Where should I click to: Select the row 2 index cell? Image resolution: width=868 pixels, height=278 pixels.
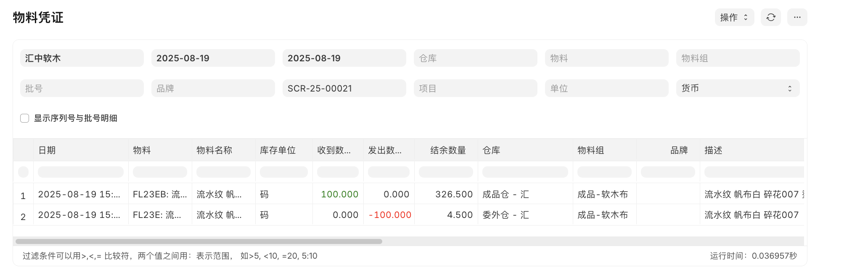pyautogui.click(x=23, y=217)
